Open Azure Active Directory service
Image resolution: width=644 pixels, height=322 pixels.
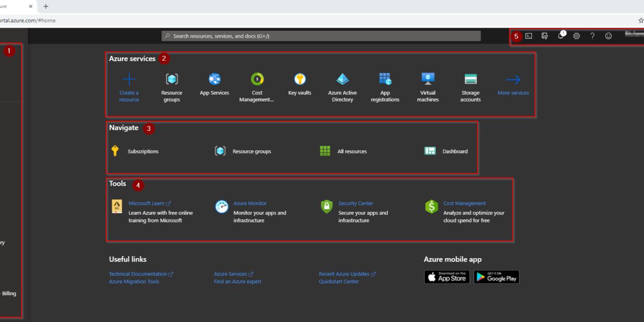[x=343, y=79]
